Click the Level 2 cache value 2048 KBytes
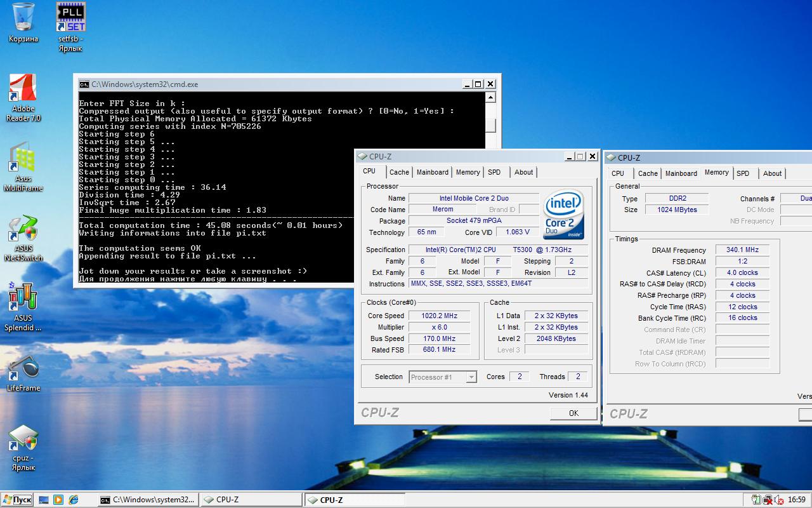The height and width of the screenshot is (508, 812). click(556, 338)
